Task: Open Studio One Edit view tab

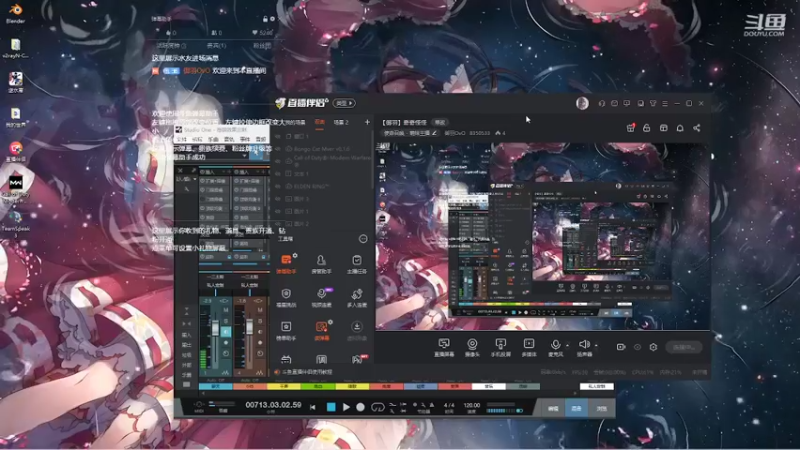Action: pyautogui.click(x=553, y=409)
